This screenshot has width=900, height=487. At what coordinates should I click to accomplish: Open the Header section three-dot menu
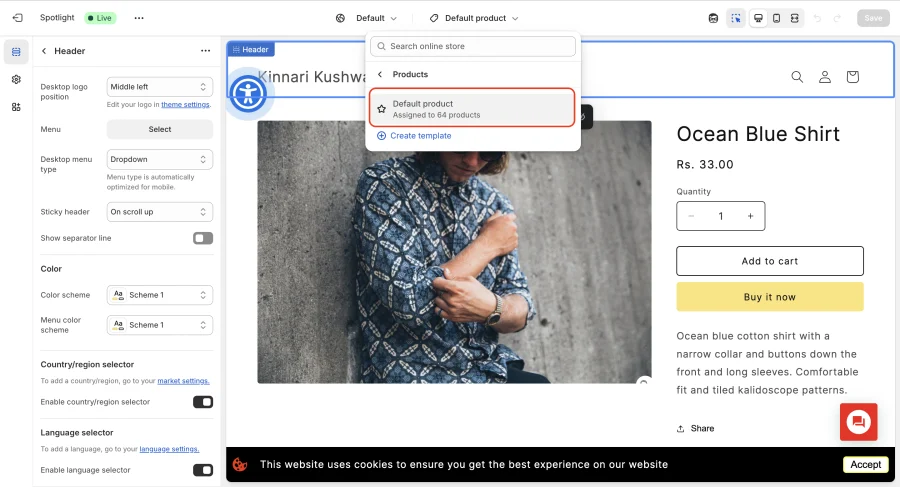[205, 51]
